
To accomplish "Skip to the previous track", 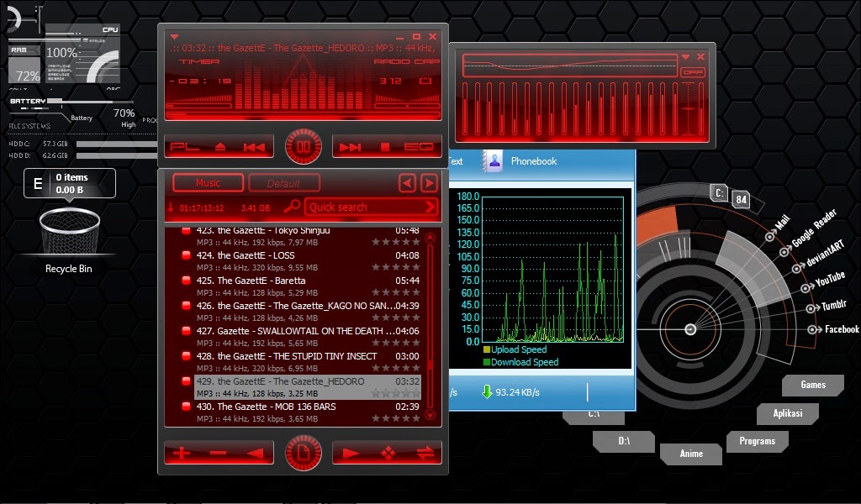I will (x=254, y=147).
